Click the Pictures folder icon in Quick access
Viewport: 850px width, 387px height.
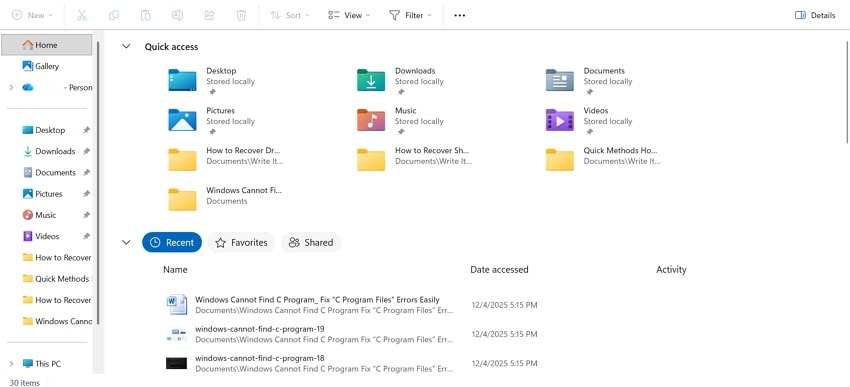182,120
